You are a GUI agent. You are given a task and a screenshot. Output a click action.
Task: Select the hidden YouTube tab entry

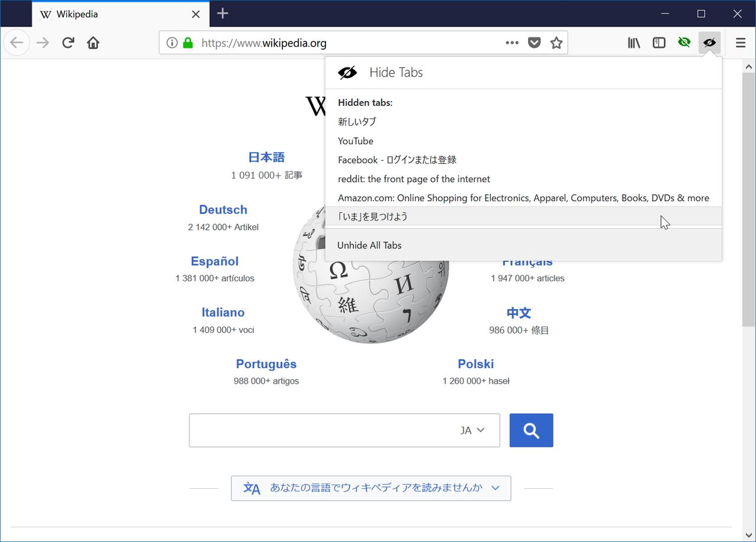click(356, 141)
